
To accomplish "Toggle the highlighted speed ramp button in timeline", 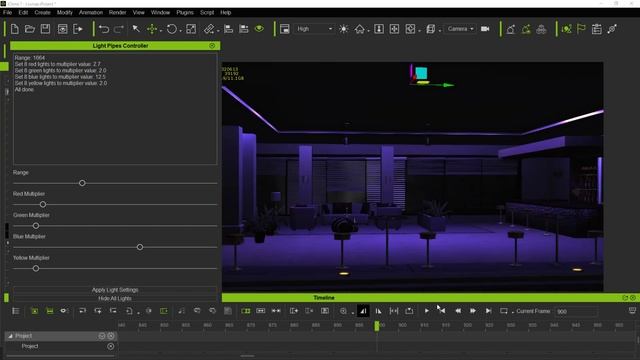I will (363, 311).
